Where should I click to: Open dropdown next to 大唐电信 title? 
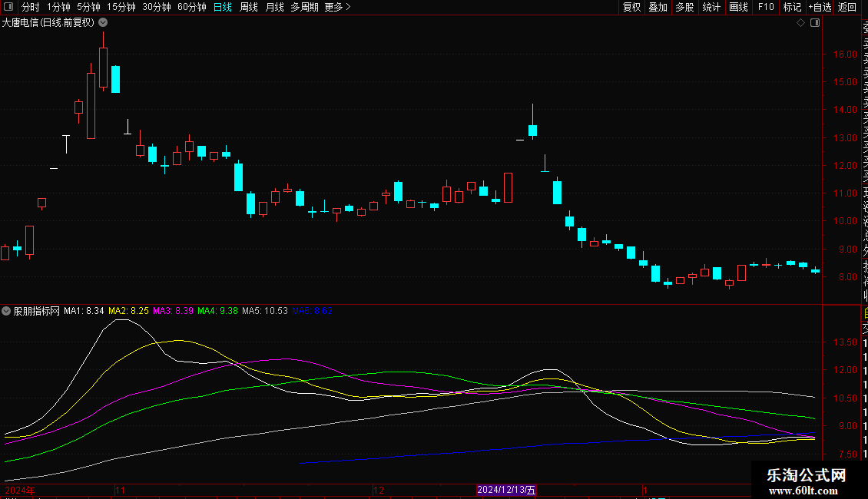tap(103, 23)
